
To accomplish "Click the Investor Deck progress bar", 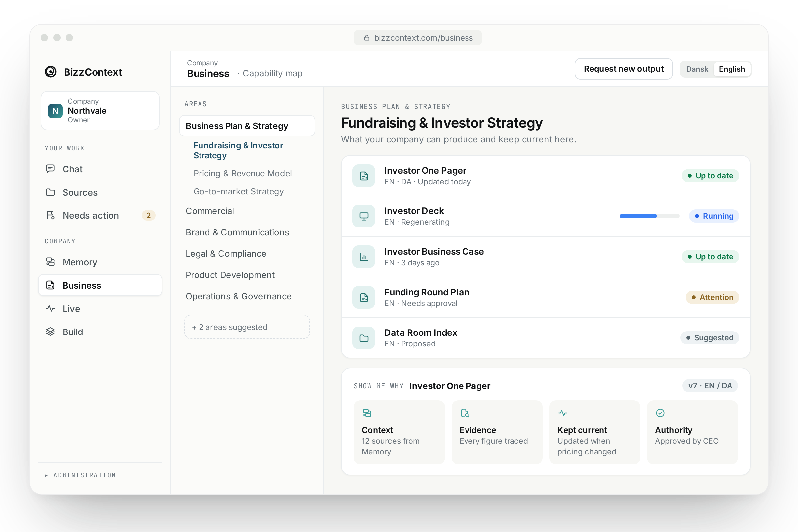I will pyautogui.click(x=649, y=216).
